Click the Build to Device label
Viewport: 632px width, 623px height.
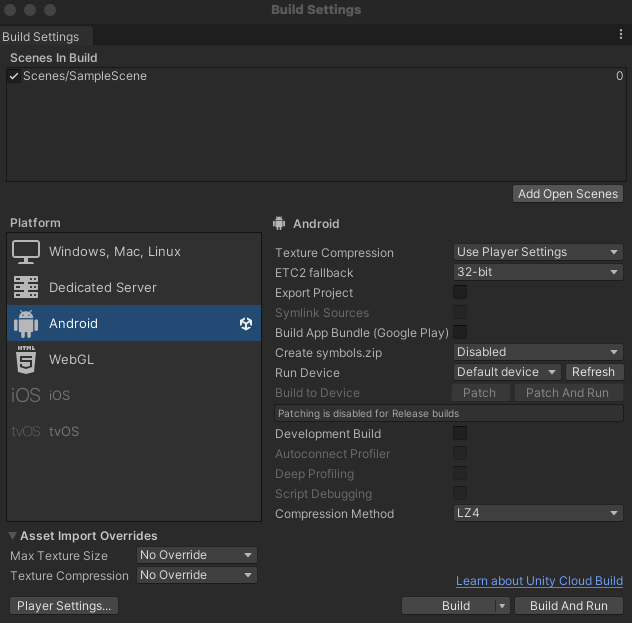(317, 392)
